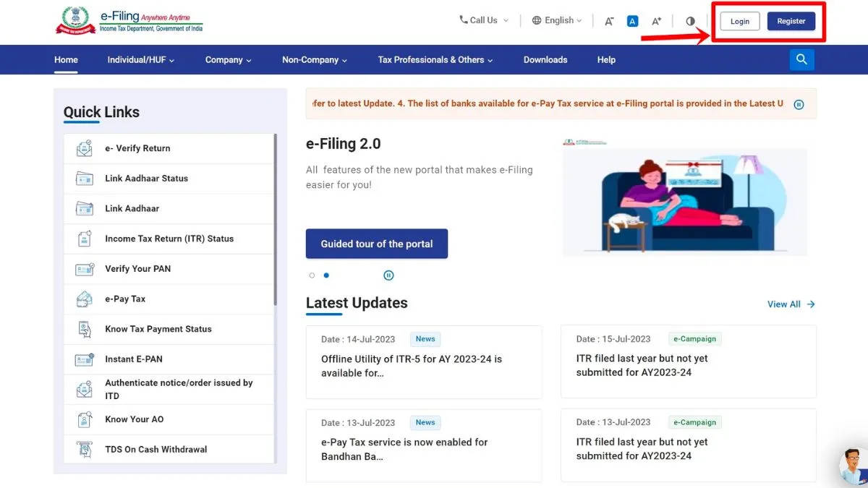Click the Link Aadhaar card icon
Viewport: 868px width, 488px height.
pyautogui.click(x=85, y=208)
